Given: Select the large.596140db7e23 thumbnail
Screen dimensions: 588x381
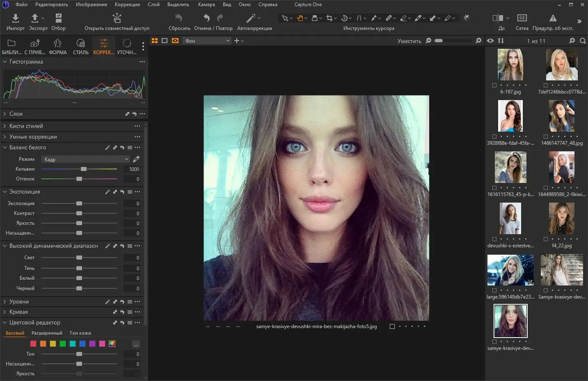Looking at the screenshot, I should coord(510,270).
